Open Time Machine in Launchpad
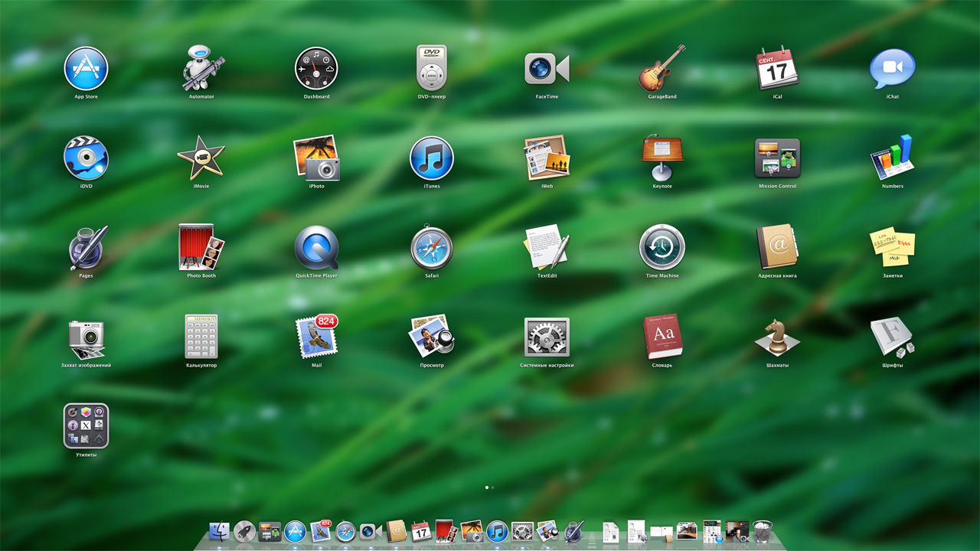The width and height of the screenshot is (980, 551). click(x=662, y=247)
